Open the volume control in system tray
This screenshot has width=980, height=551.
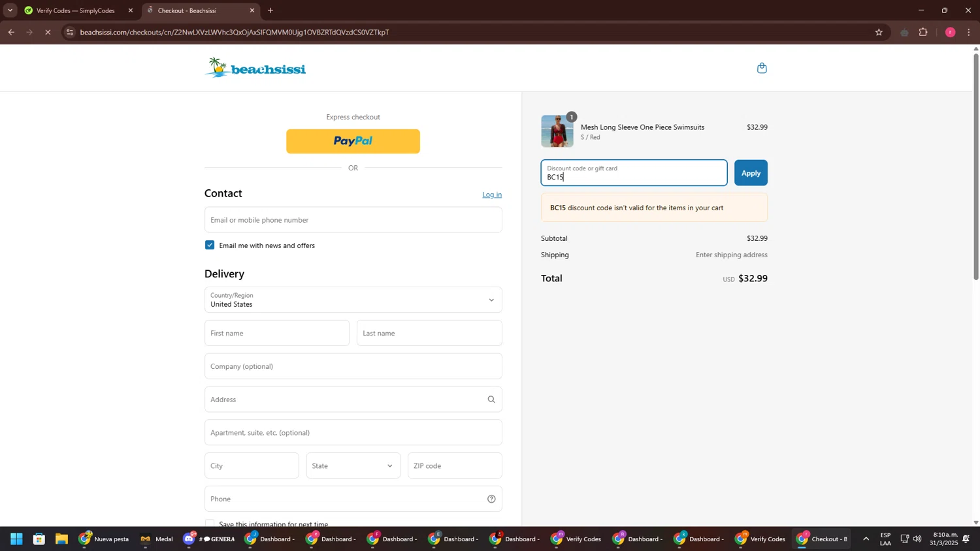pos(917,539)
